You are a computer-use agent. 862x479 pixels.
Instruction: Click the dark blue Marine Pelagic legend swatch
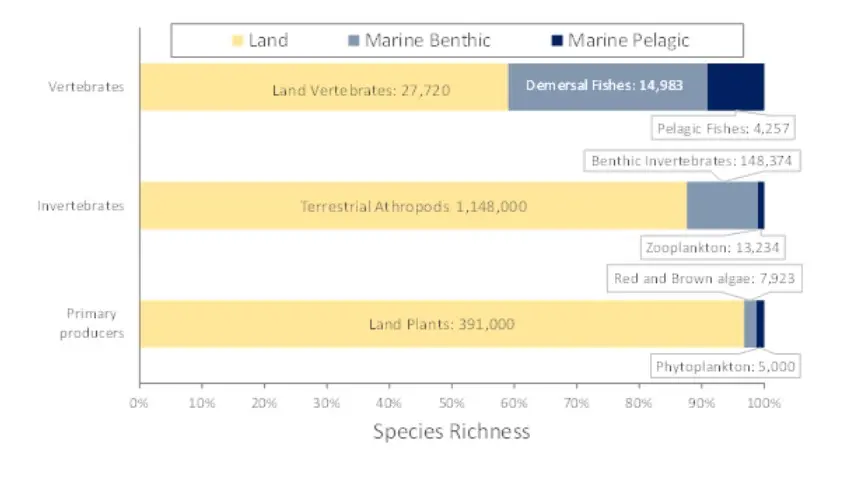click(557, 41)
